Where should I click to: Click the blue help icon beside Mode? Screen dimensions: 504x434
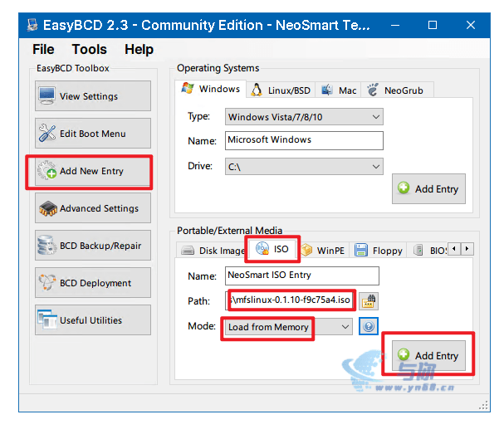point(368,327)
